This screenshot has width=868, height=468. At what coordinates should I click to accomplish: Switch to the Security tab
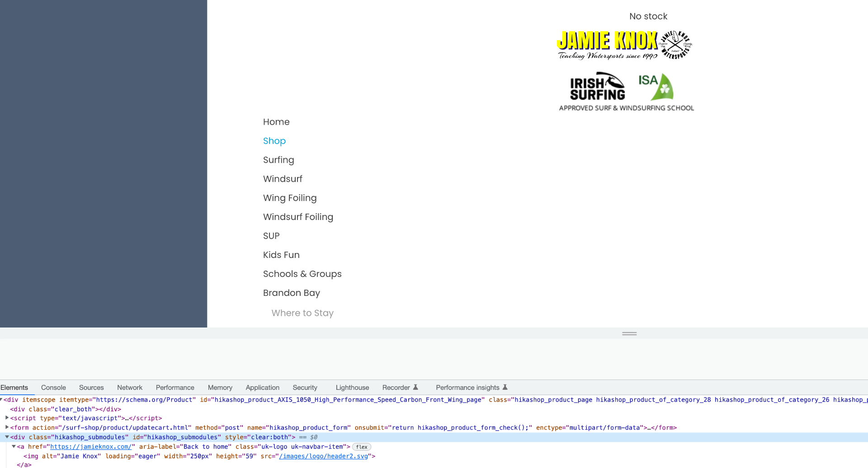[305, 388]
